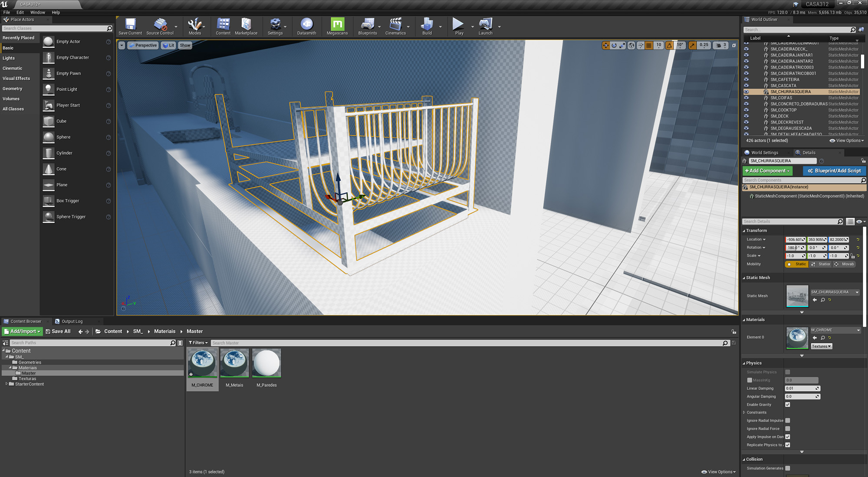Viewport: 868px width, 477px height.
Task: Open the Perspective viewport dropdown
Action: [x=142, y=45]
